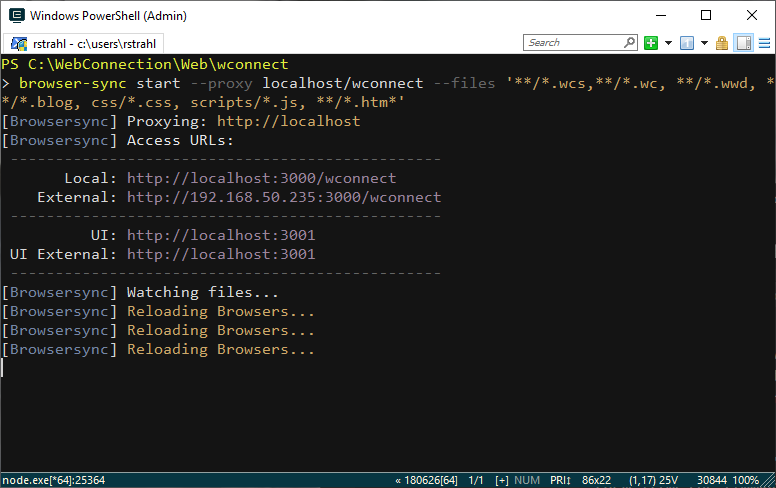
Task: Click the 'Watching files...' output line
Action: [202, 292]
